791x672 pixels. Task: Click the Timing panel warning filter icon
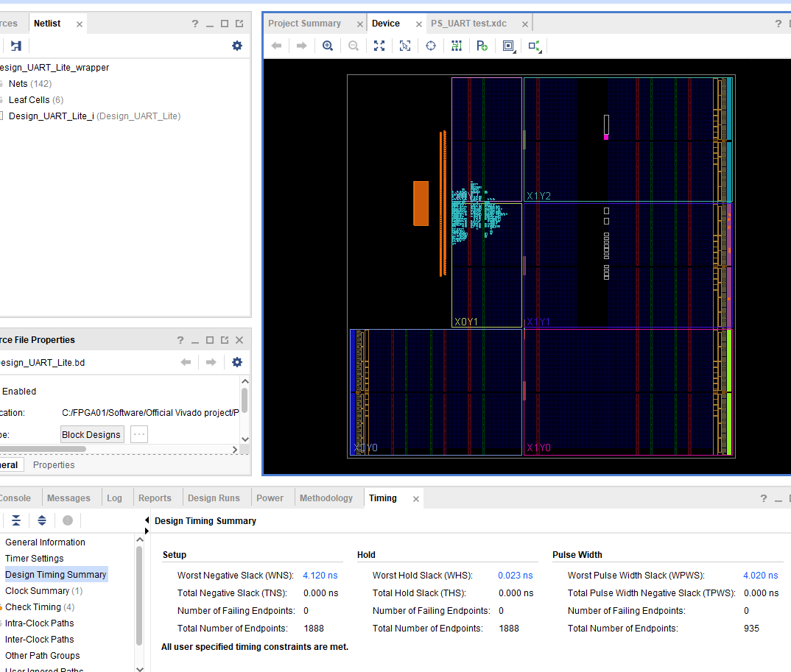click(x=68, y=520)
